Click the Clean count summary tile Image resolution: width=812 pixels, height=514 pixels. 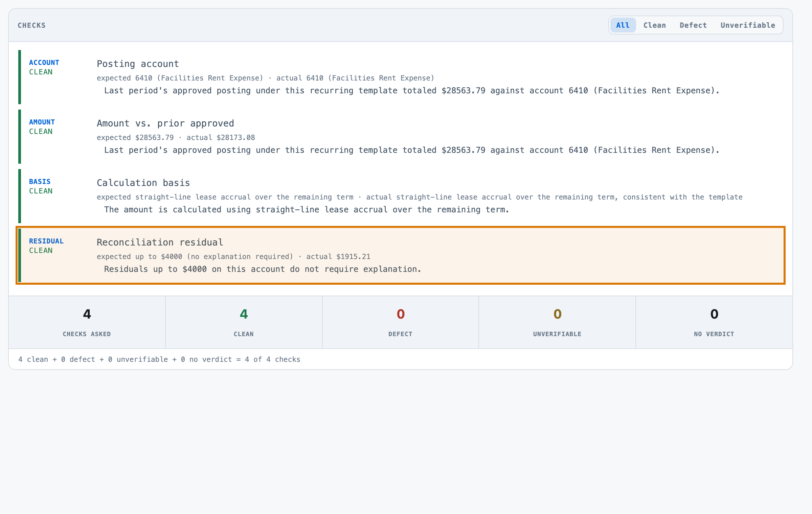244,322
